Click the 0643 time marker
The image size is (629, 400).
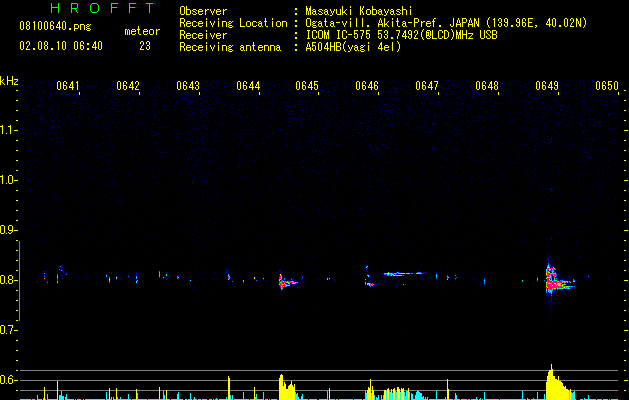pyautogui.click(x=188, y=86)
